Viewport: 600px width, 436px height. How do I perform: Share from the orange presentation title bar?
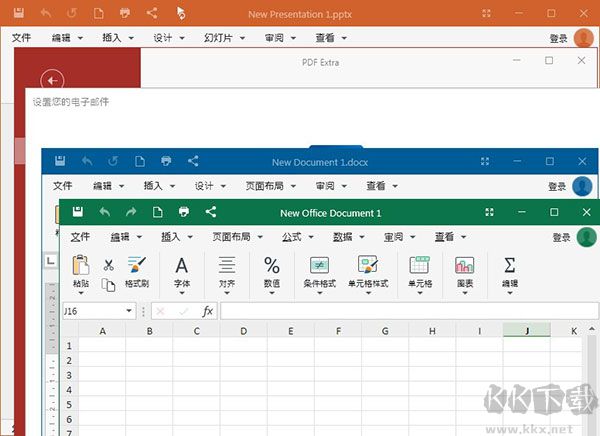click(x=152, y=13)
